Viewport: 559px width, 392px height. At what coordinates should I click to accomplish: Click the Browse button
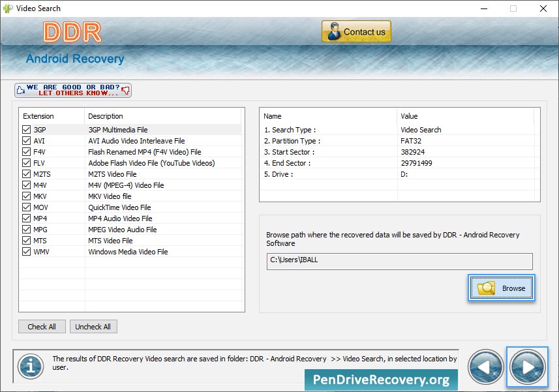click(x=501, y=288)
